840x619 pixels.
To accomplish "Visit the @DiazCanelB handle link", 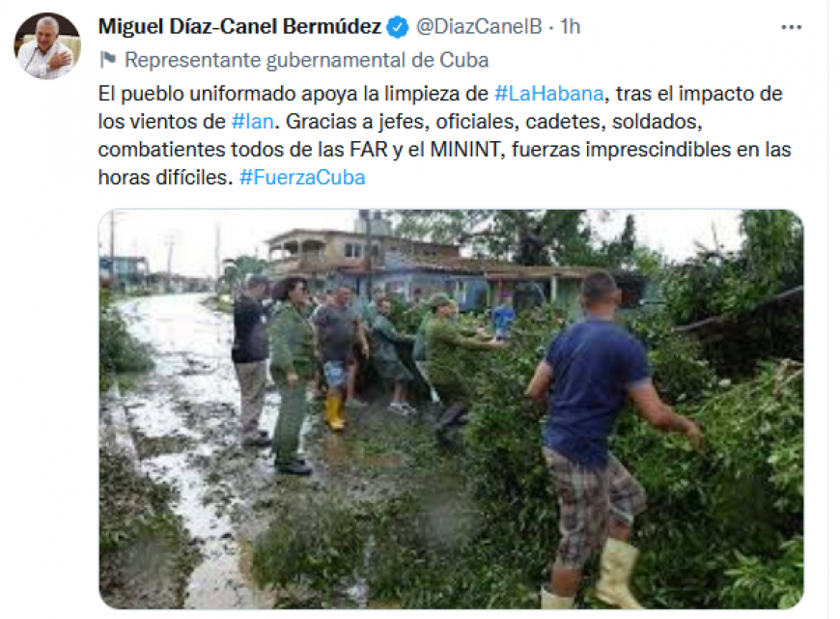I will click(479, 27).
